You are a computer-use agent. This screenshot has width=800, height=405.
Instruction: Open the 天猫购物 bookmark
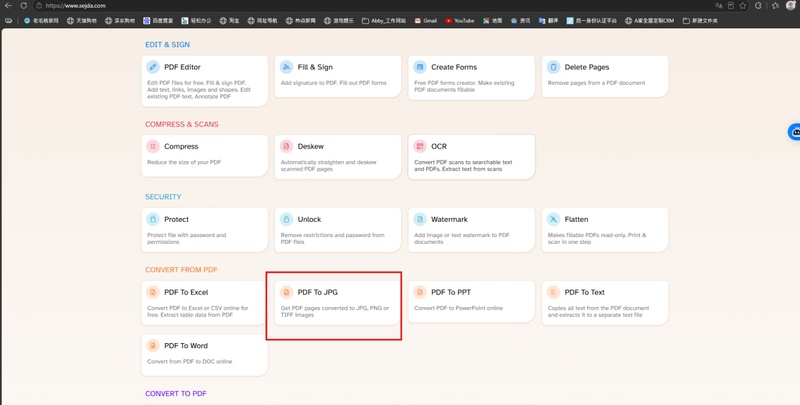click(81, 21)
